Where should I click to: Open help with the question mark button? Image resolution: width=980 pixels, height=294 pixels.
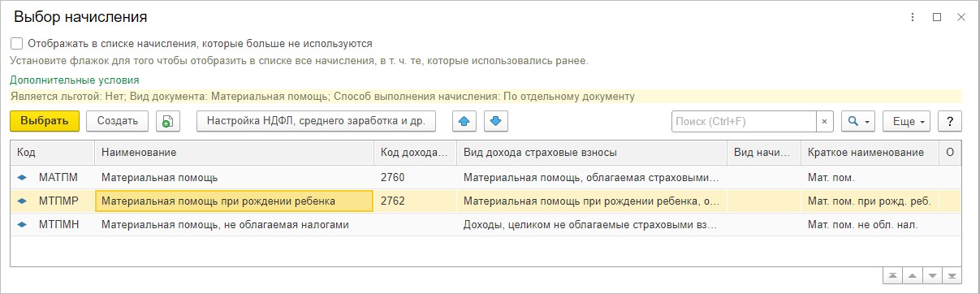(x=949, y=121)
